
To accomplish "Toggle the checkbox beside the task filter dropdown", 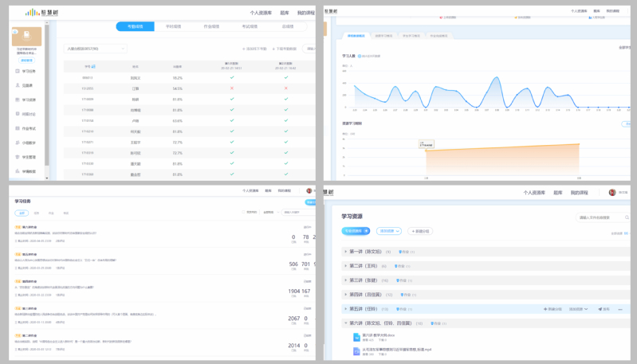I will 244,213.
